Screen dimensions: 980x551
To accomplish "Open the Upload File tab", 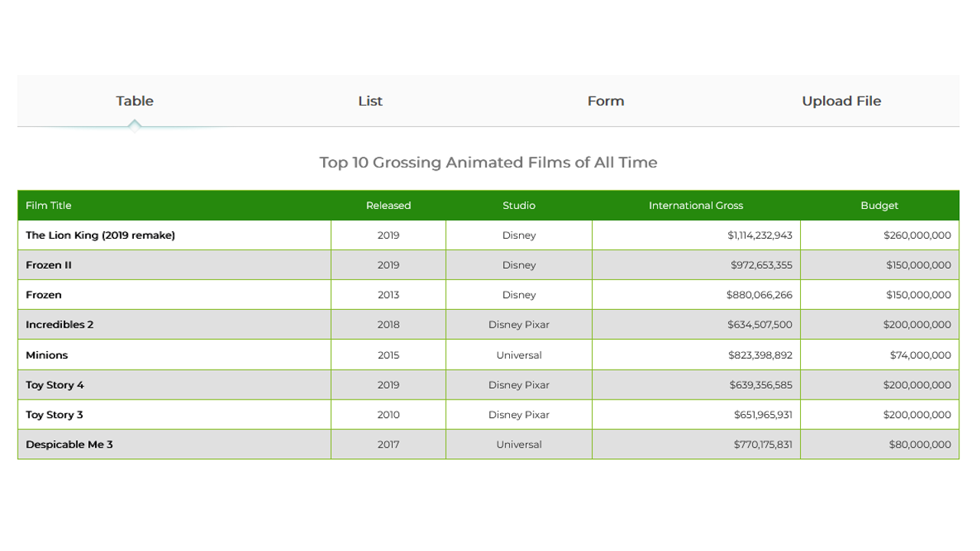I will 841,100.
